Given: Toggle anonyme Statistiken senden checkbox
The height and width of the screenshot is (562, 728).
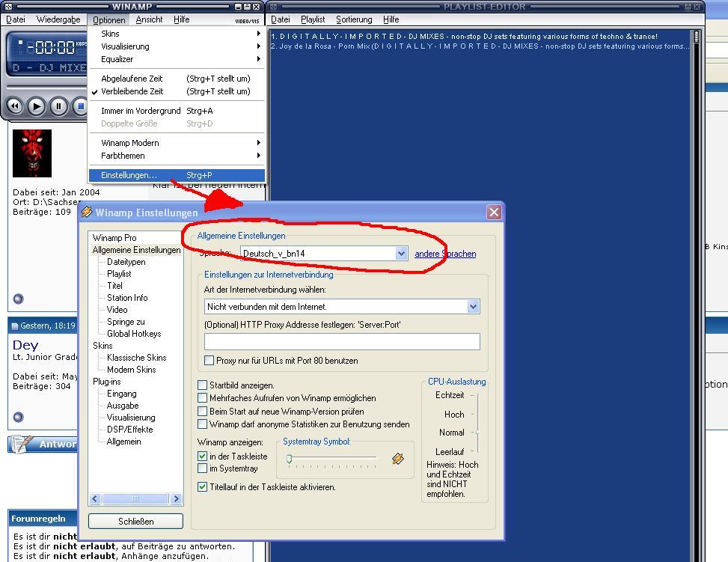Looking at the screenshot, I should [x=203, y=424].
